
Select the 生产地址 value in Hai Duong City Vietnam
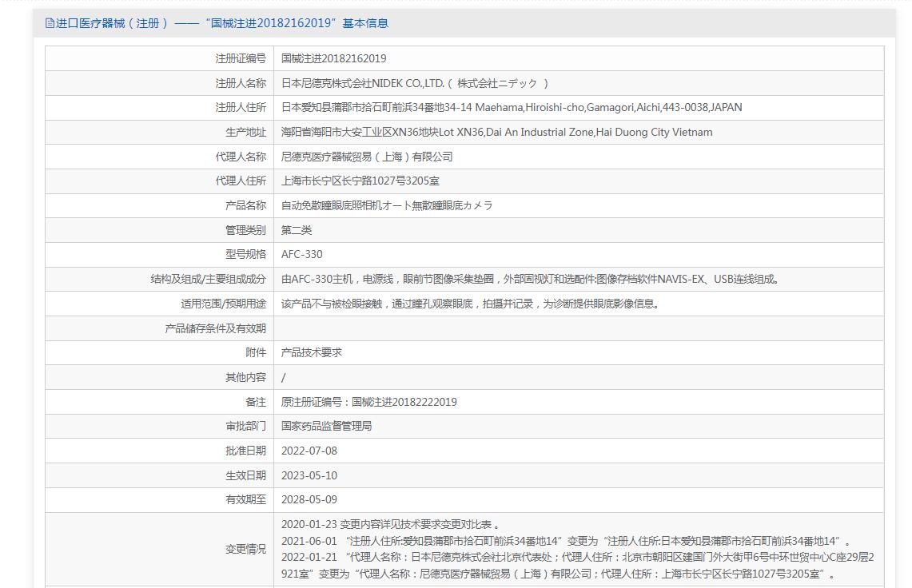click(x=496, y=132)
